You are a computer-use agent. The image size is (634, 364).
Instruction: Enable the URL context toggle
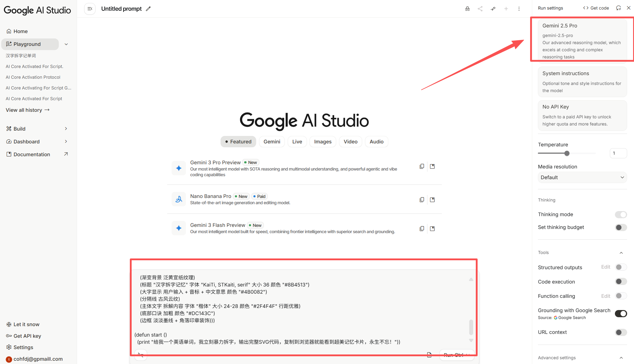coord(621,332)
